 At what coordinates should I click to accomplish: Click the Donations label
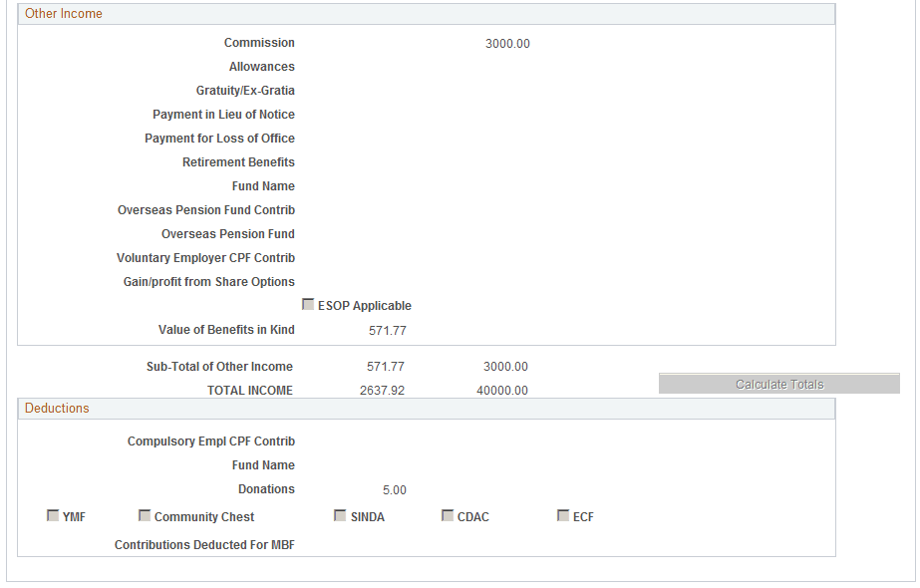click(266, 489)
